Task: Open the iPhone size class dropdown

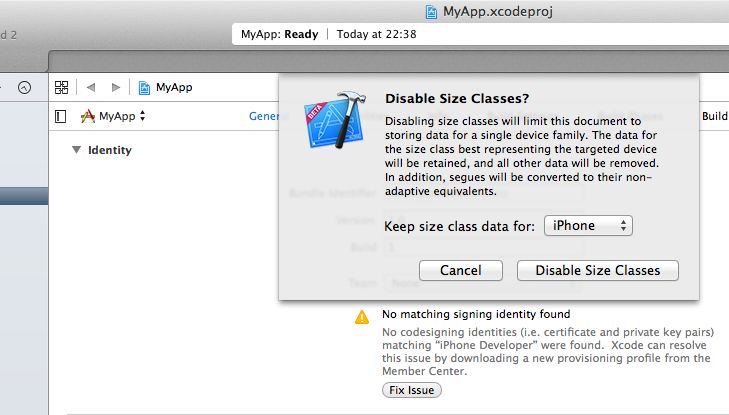Action: [588, 226]
